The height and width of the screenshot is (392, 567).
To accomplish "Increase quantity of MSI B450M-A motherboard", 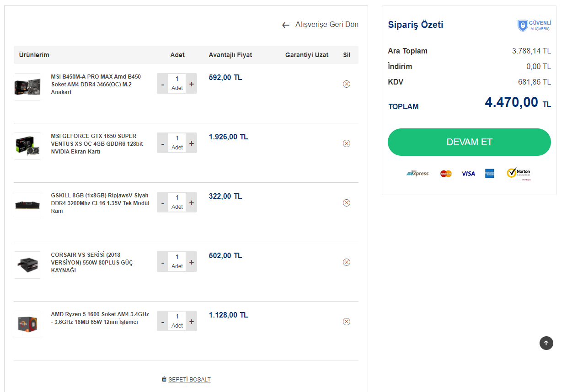I will (191, 84).
